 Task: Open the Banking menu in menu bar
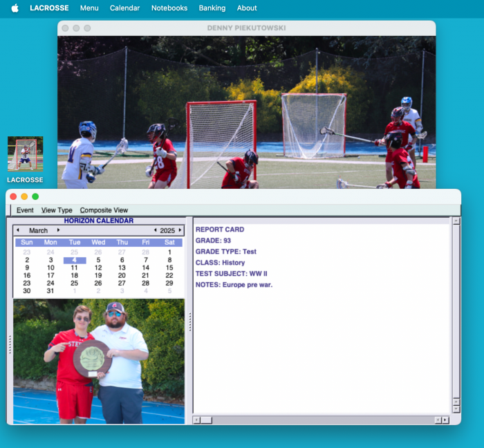212,8
